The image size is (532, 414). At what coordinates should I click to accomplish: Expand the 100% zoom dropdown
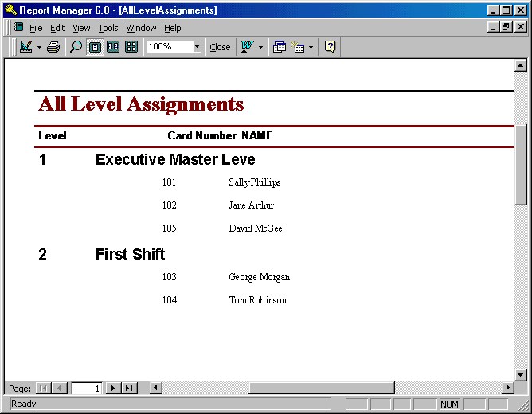pos(197,47)
